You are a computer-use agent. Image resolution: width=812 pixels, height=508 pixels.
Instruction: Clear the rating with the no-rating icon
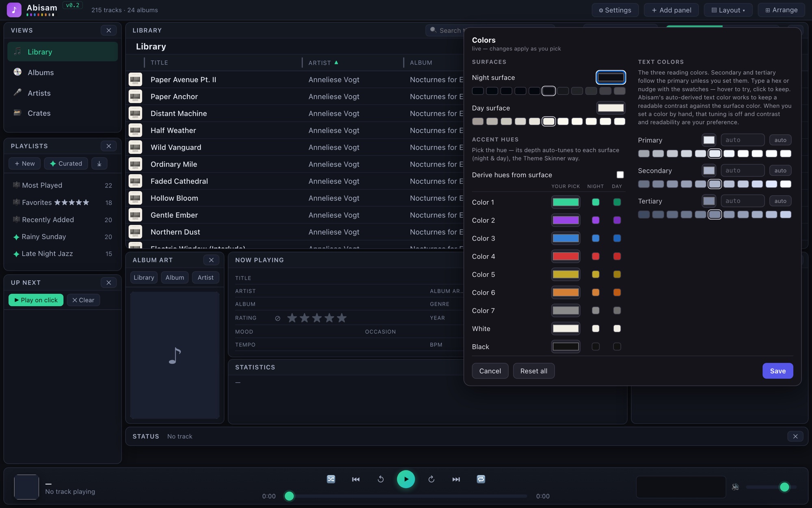[278, 318]
